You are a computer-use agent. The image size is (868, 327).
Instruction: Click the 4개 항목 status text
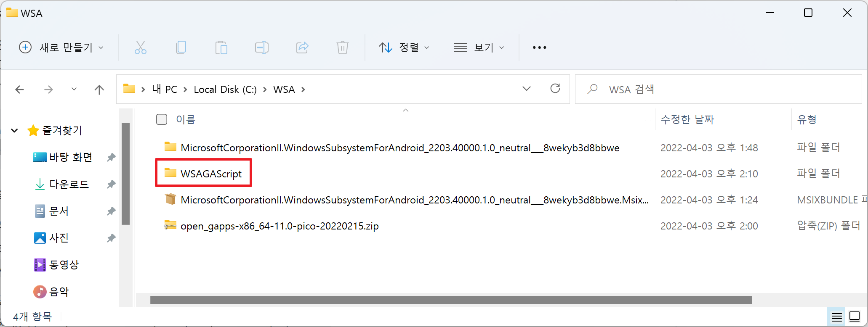tap(32, 316)
